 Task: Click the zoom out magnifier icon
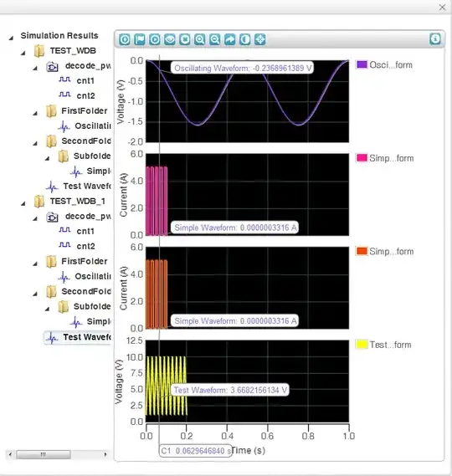215,39
